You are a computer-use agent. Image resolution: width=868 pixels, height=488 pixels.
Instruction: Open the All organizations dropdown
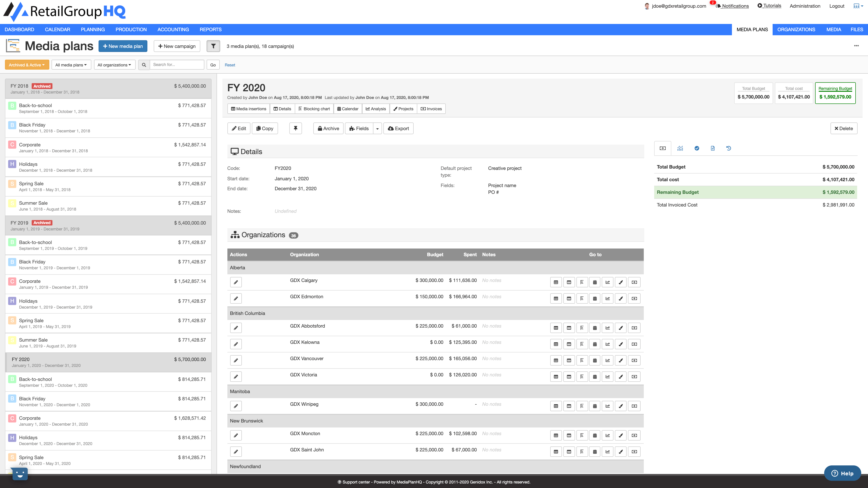[x=114, y=65]
